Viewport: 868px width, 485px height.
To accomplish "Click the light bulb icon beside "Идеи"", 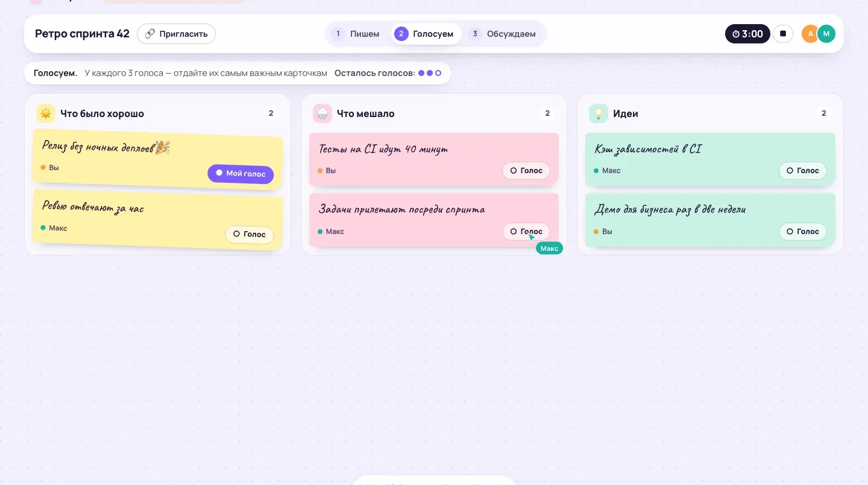I will coord(599,113).
